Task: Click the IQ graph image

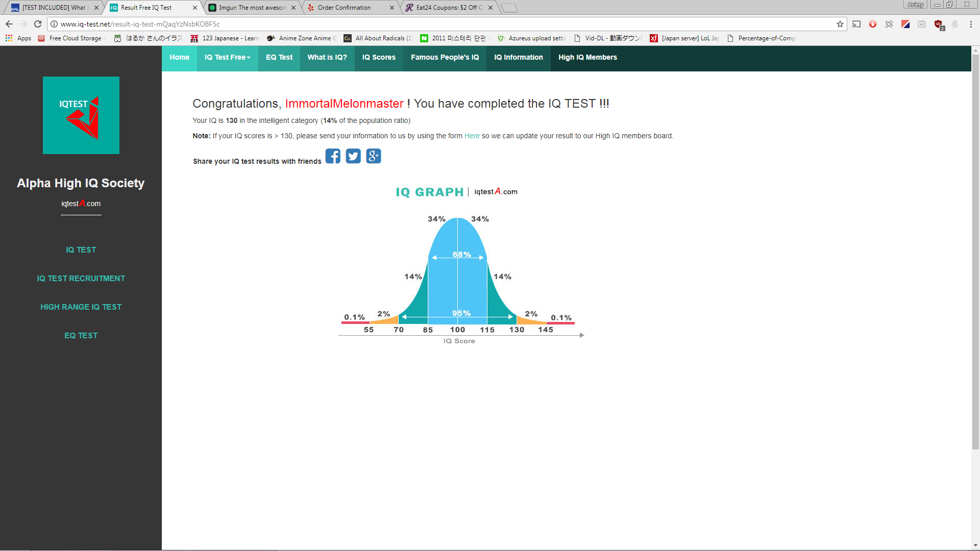Action: click(x=461, y=265)
